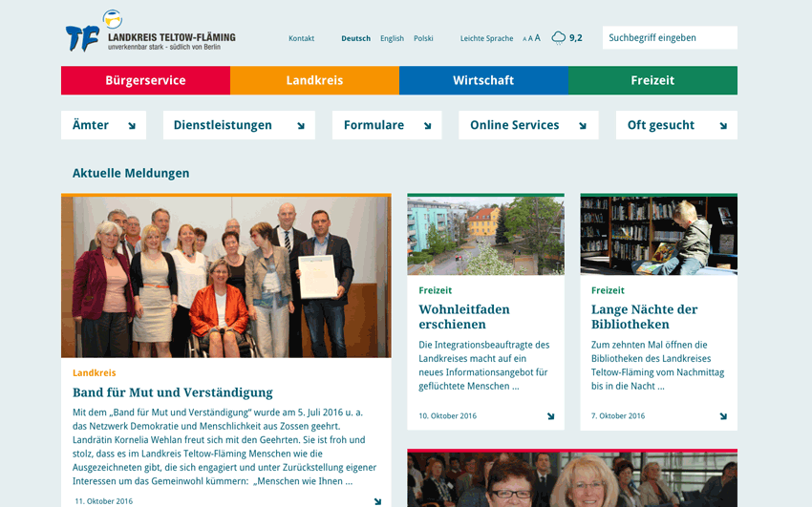Screen dimensions: 812x507
Task: Open the group photo article thumbnail
Action: click(225, 277)
